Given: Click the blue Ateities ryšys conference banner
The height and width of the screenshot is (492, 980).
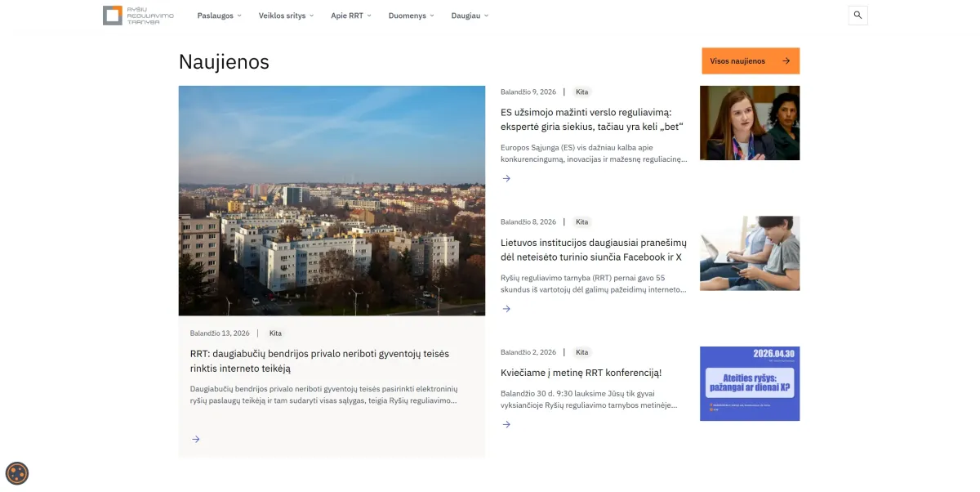Looking at the screenshot, I should (749, 383).
